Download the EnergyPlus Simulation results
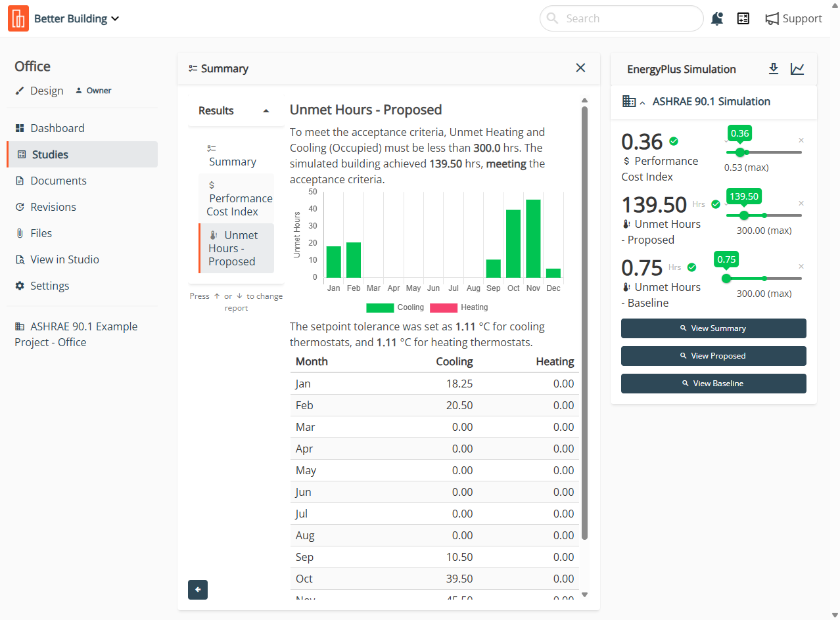 [x=774, y=69]
